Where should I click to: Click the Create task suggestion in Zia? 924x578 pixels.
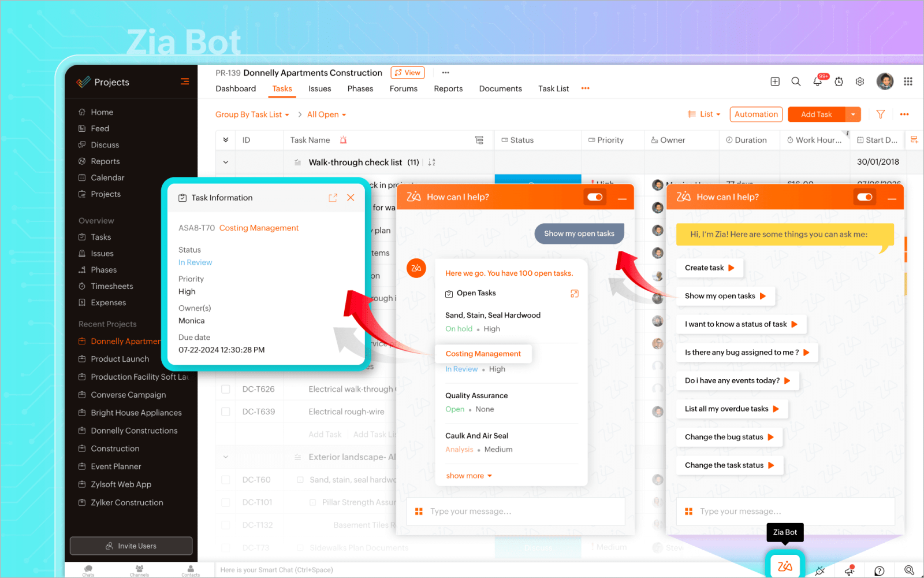pyautogui.click(x=710, y=268)
